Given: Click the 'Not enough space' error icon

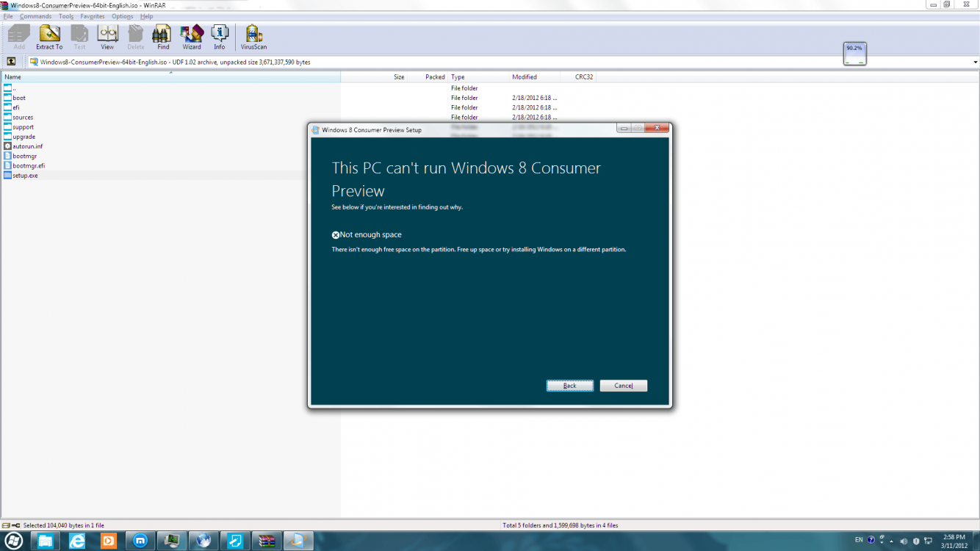Looking at the screenshot, I should 336,235.
